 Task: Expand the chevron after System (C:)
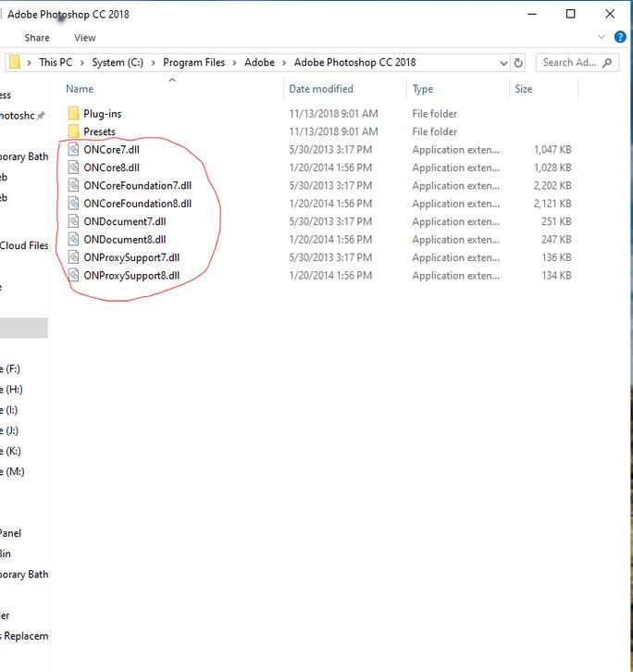(x=153, y=63)
